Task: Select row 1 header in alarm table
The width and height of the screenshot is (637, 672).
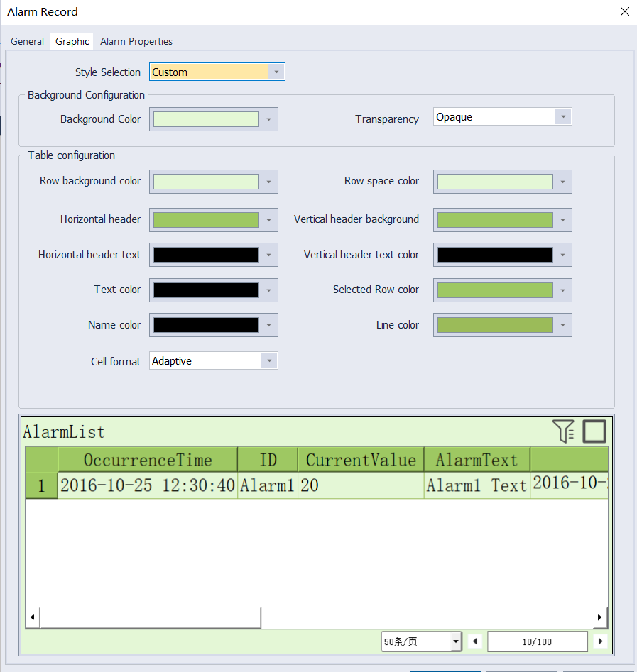Action: [42, 485]
